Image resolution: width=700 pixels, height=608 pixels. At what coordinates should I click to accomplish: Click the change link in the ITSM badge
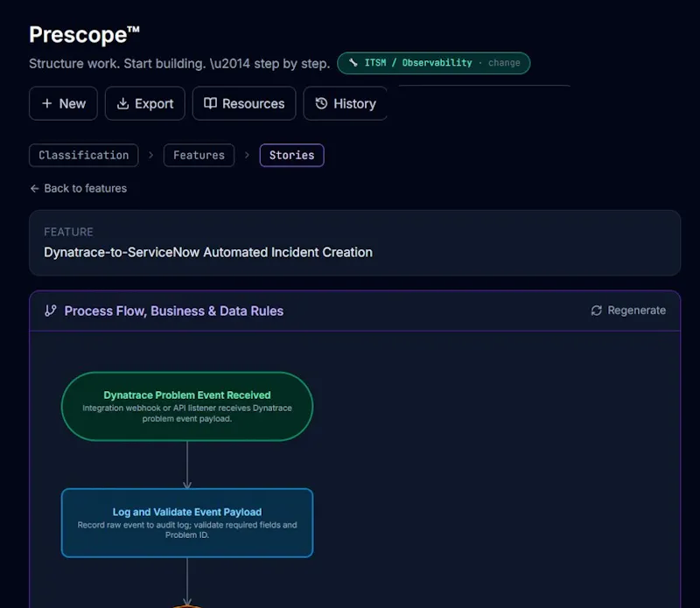(504, 63)
